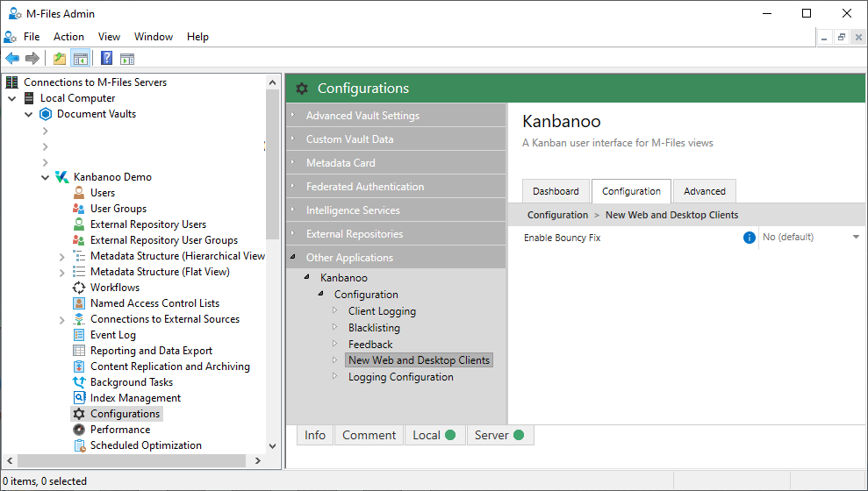The image size is (868, 491).
Task: Click the Forward arrow toolbar icon
Action: pyautogui.click(x=32, y=58)
